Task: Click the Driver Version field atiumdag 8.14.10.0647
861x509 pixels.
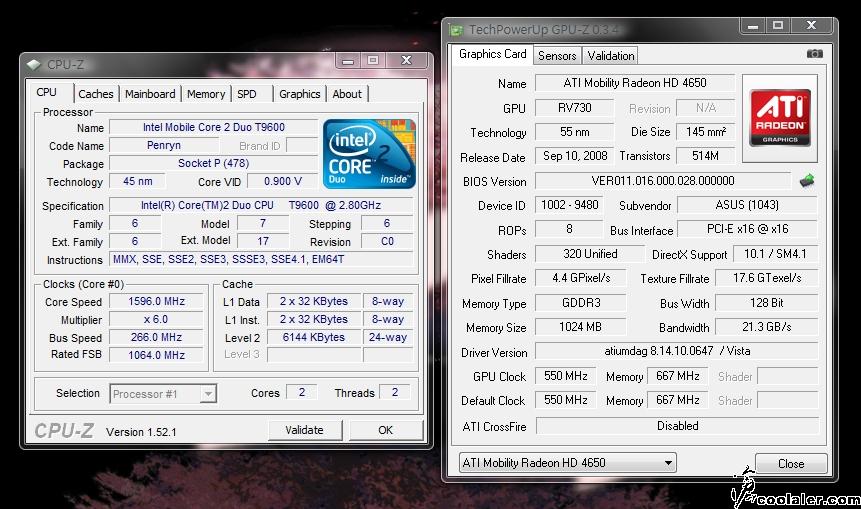Action: (676, 351)
